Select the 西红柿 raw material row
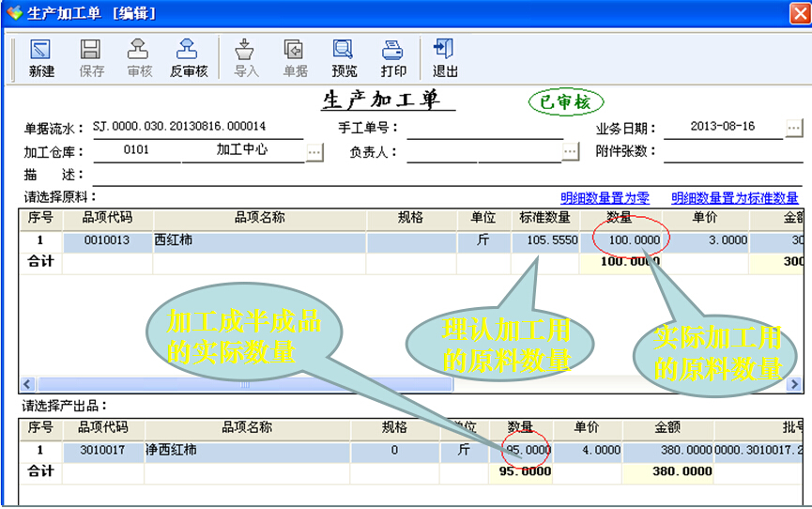812x509 pixels. (x=259, y=240)
